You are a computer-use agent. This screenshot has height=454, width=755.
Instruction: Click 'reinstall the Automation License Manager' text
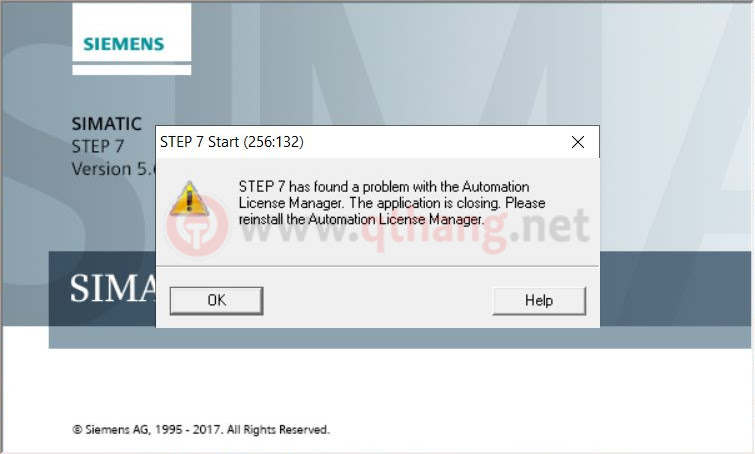[x=361, y=220]
